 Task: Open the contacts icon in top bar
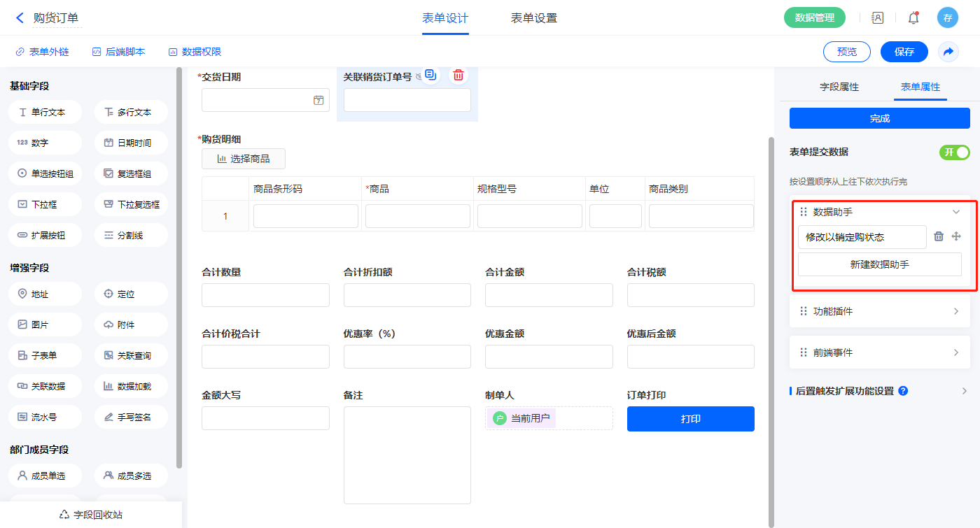coord(877,18)
